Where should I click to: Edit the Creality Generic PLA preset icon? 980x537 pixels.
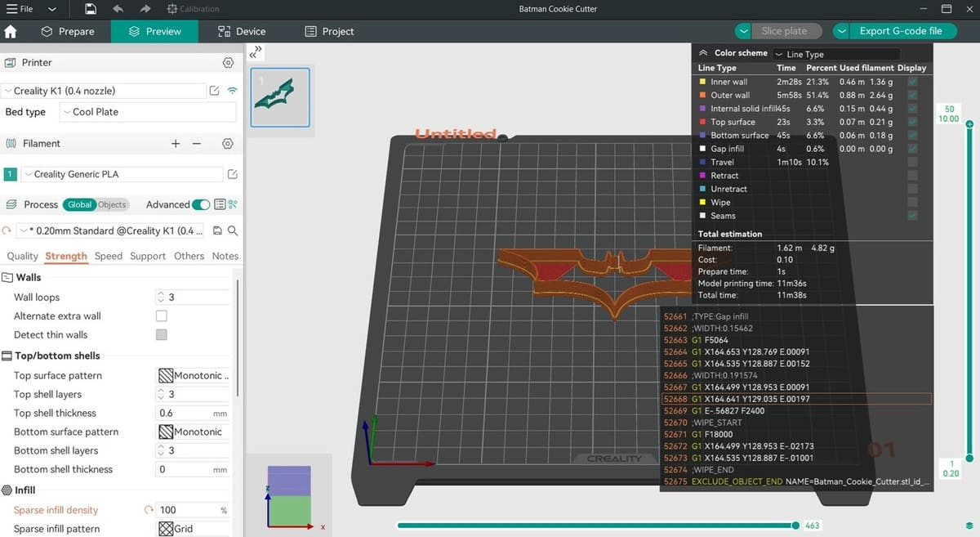[232, 174]
